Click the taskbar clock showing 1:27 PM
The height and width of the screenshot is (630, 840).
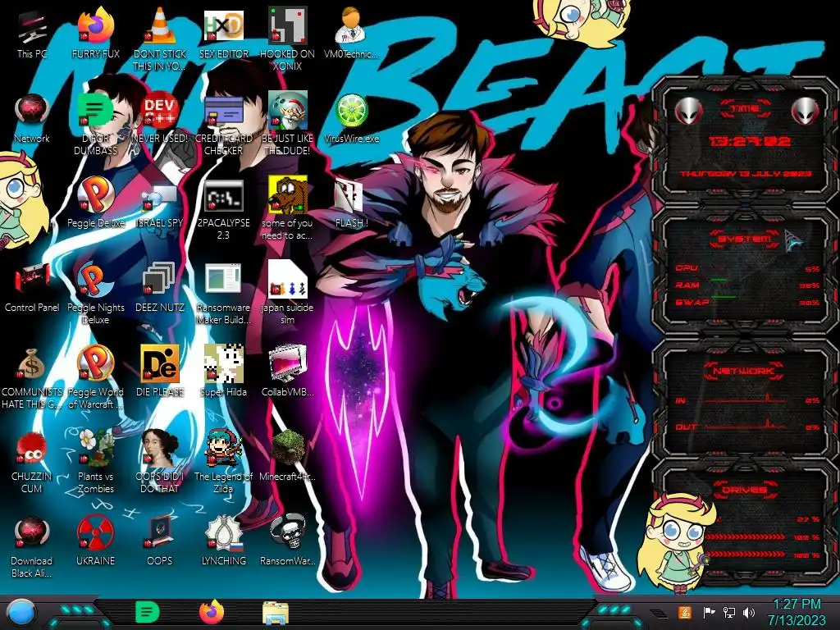click(797, 612)
